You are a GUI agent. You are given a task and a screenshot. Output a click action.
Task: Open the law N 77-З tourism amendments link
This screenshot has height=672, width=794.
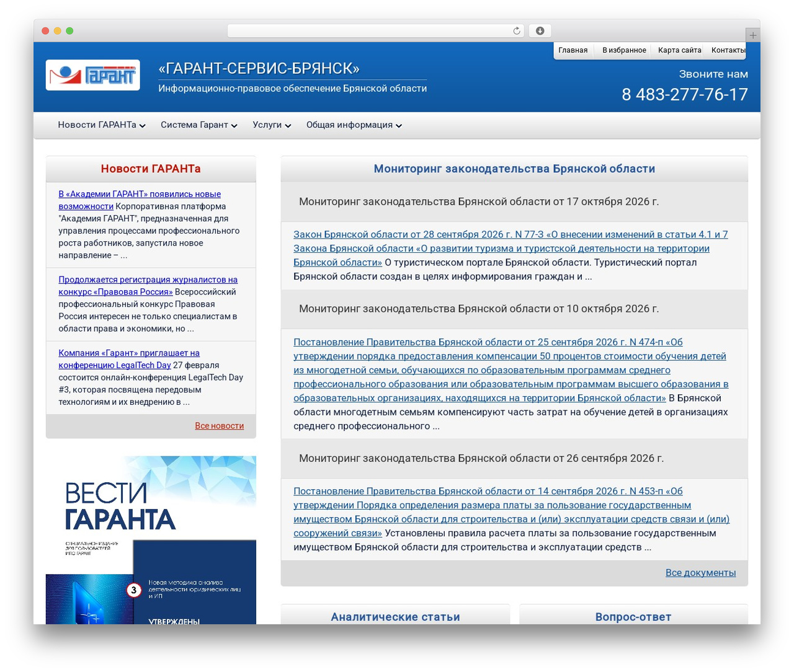pos(511,249)
